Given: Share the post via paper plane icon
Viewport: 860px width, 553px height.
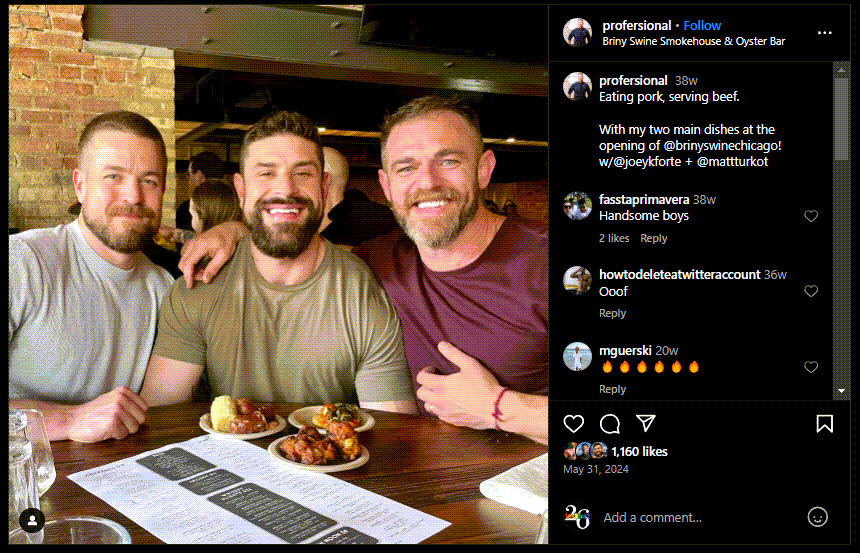Looking at the screenshot, I should click(x=646, y=423).
